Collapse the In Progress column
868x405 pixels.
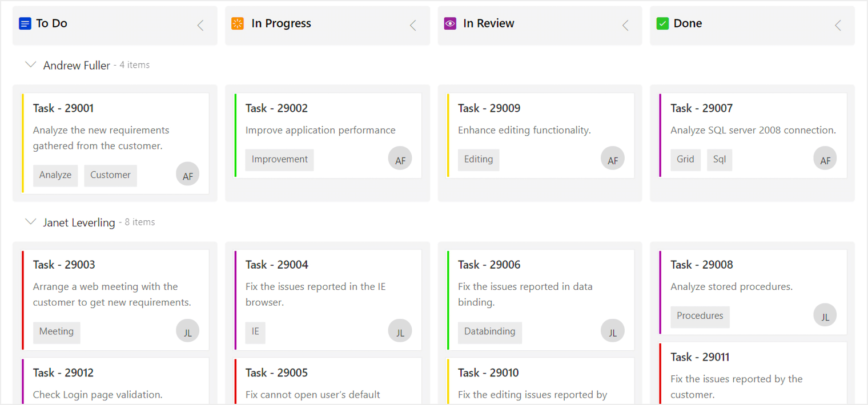click(x=413, y=25)
